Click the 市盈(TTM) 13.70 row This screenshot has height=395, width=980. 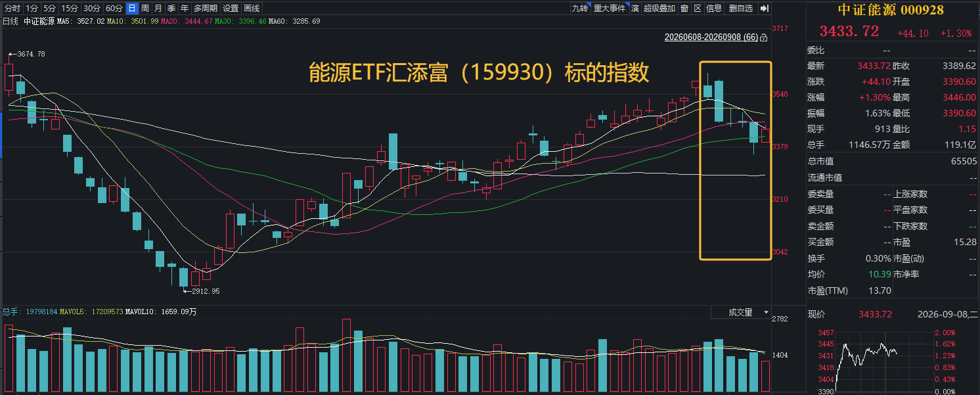point(849,290)
